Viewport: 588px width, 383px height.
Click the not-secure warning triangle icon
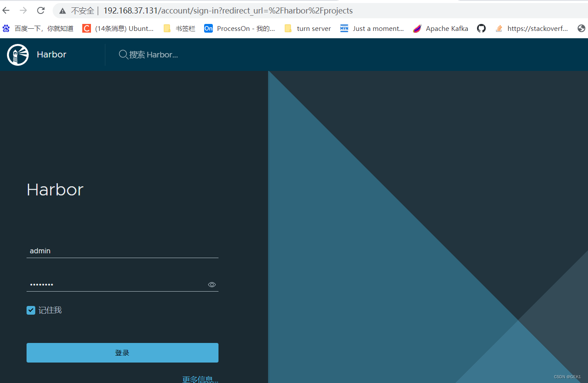pos(63,11)
